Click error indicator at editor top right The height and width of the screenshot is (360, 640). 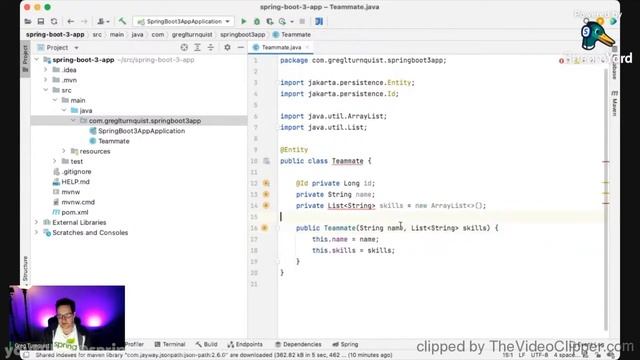click(562, 60)
